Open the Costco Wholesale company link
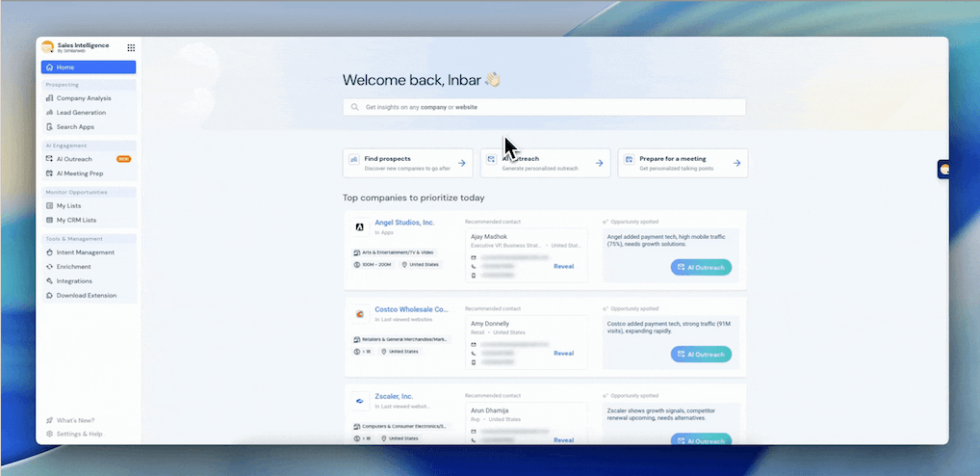The image size is (980, 476). pyautogui.click(x=412, y=309)
